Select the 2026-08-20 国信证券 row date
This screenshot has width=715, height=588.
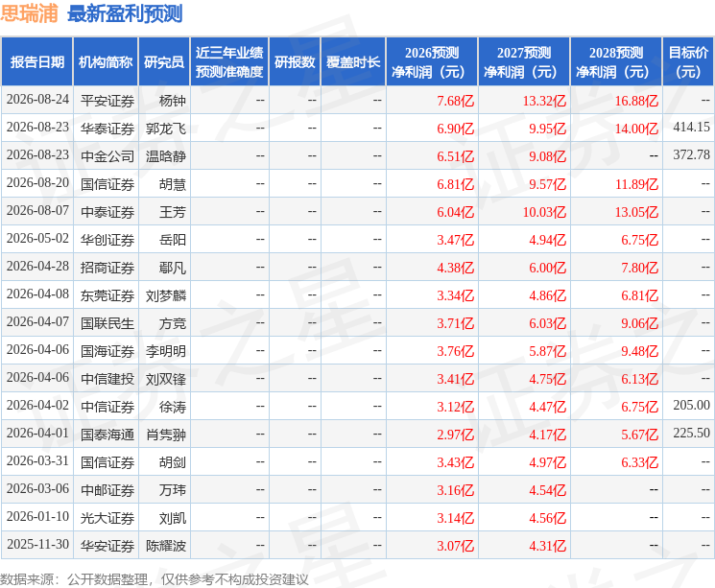click(37, 183)
